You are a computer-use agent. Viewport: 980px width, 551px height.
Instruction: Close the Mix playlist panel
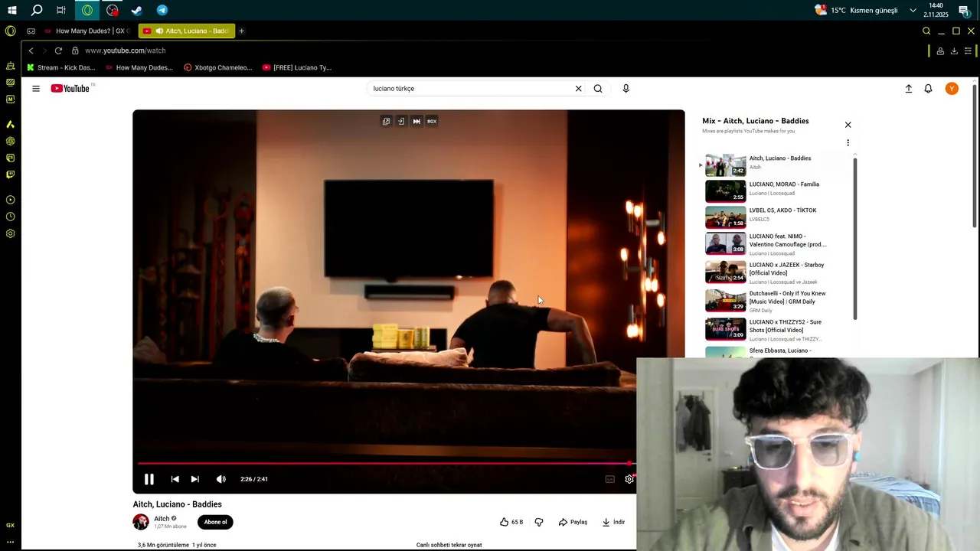click(x=848, y=125)
